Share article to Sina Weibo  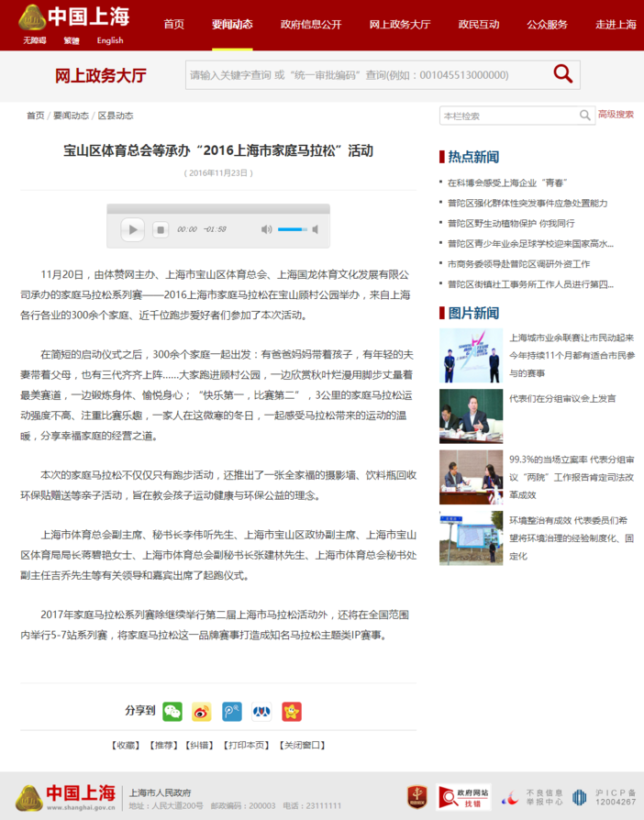click(x=202, y=711)
